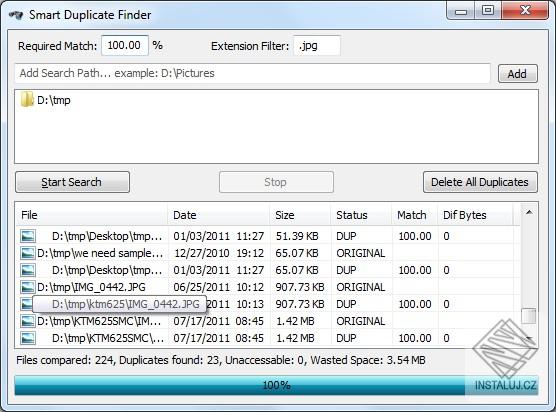Click '907.73 KB' size in ORIGINAL row
Viewport: 556px width, 412px height.
(300, 287)
